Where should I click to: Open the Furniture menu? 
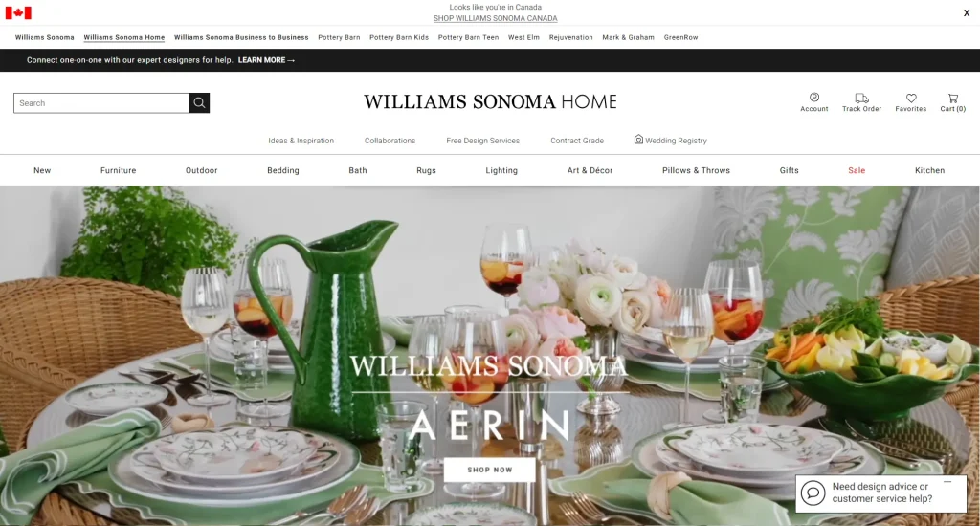click(x=118, y=170)
